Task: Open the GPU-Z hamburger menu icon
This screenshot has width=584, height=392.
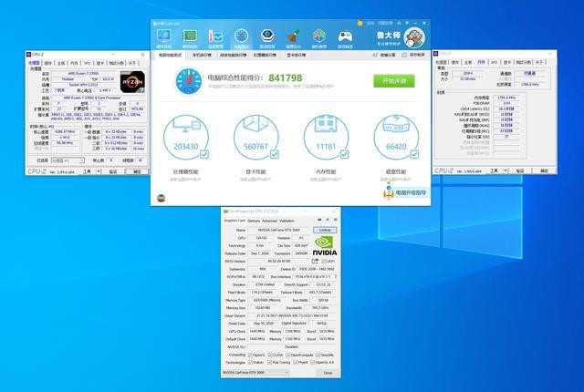Action: [x=335, y=221]
